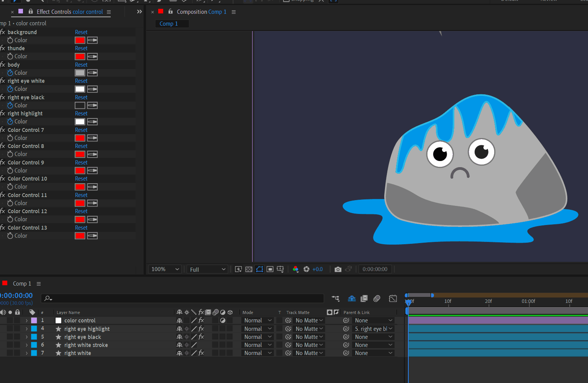Click the snapshot camera icon in viewer
This screenshot has height=383, width=588.
(x=337, y=270)
